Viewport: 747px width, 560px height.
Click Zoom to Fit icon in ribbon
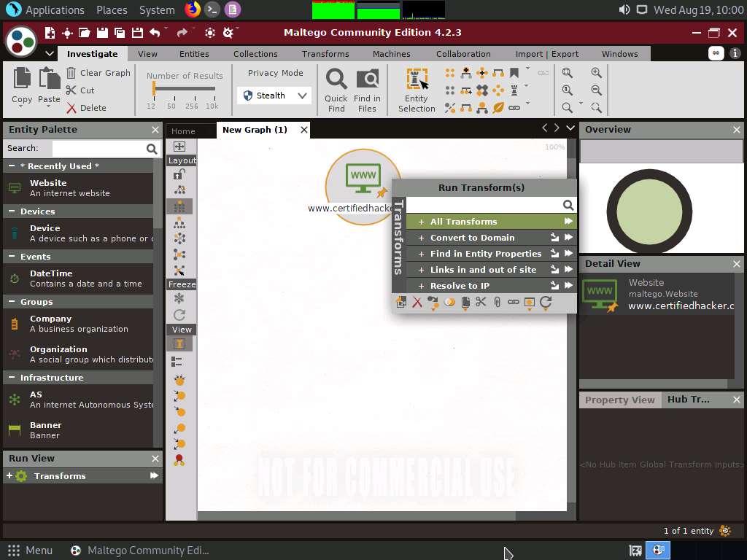point(567,73)
